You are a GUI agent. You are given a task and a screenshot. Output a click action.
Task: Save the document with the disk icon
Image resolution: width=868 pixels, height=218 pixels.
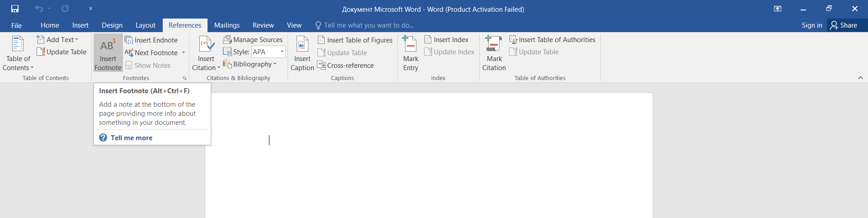pyautogui.click(x=15, y=9)
